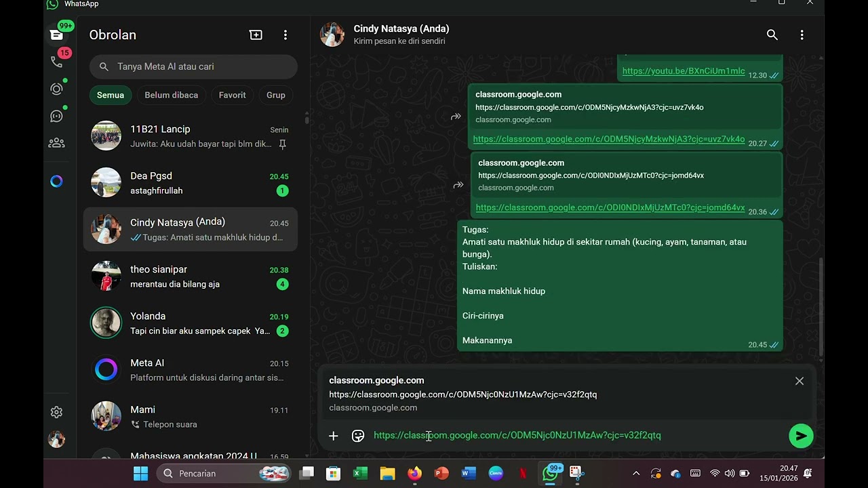Image resolution: width=868 pixels, height=488 pixels.
Task: Open the profile picture in the sidebar
Action: click(x=57, y=439)
